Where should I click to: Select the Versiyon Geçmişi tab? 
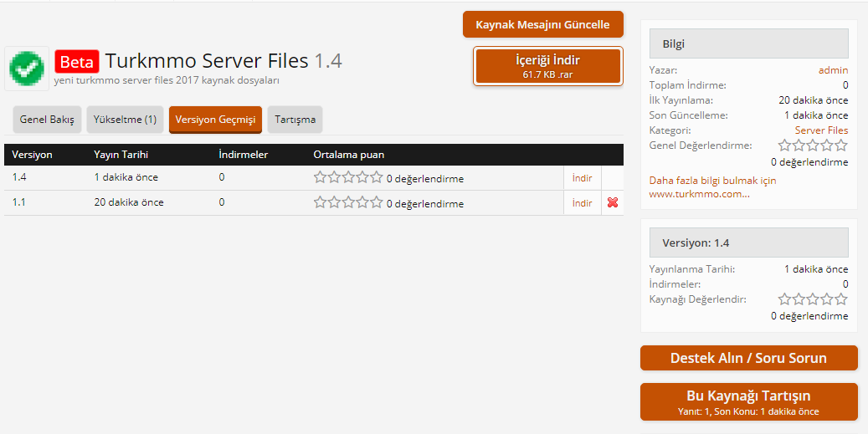215,120
